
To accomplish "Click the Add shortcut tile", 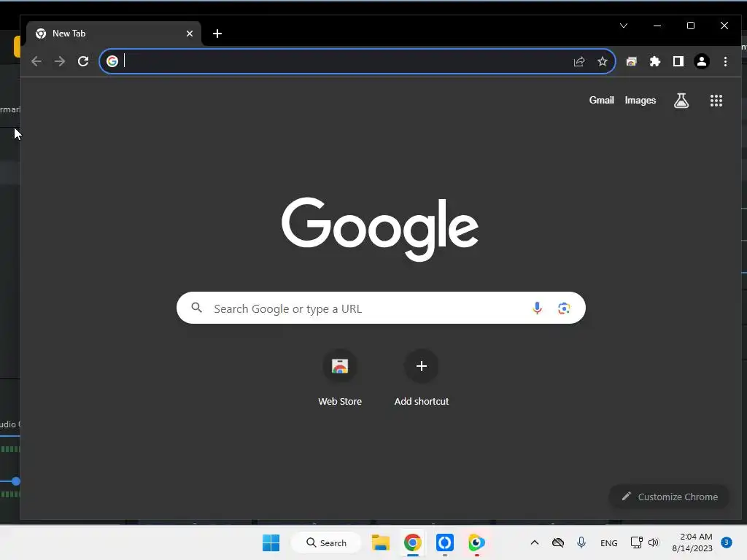I will (421, 378).
